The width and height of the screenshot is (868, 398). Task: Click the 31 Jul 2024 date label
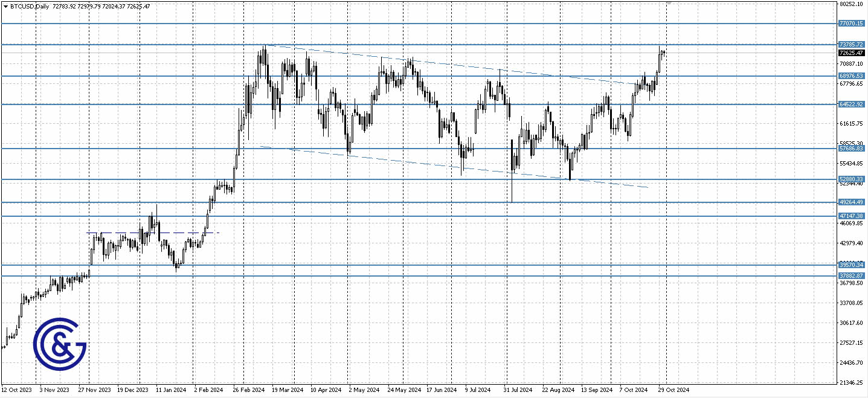pyautogui.click(x=518, y=390)
